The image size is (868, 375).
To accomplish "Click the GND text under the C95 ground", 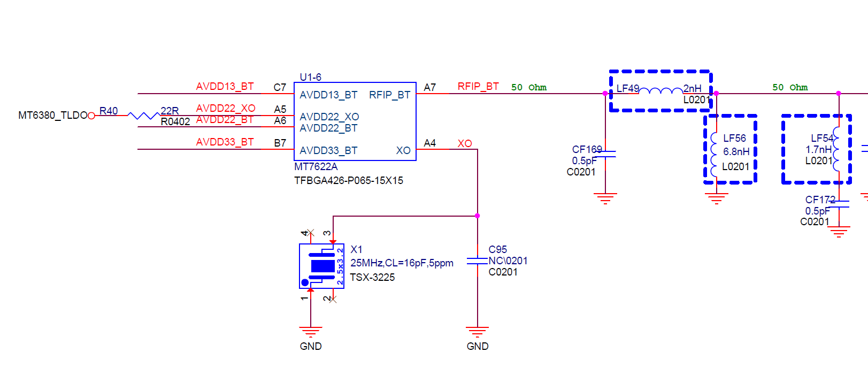I will click(x=478, y=346).
